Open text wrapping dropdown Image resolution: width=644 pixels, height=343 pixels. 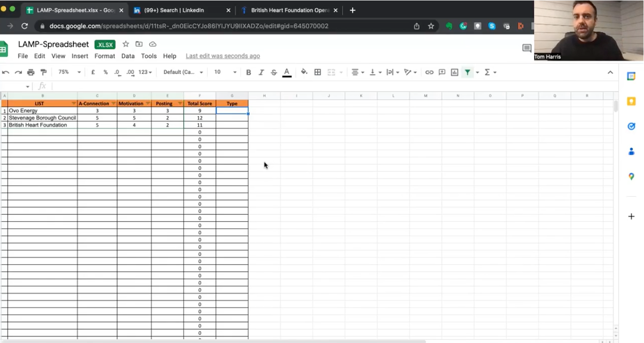point(392,72)
